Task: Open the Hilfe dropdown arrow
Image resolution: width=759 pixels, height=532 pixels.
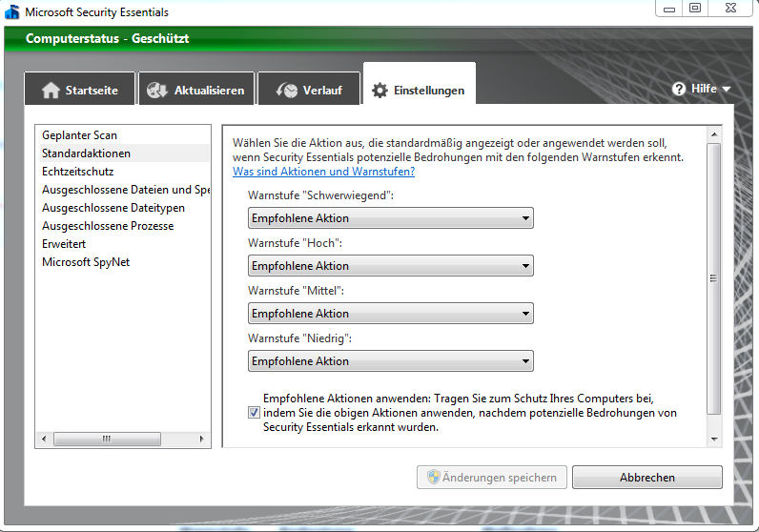Action: [x=726, y=89]
